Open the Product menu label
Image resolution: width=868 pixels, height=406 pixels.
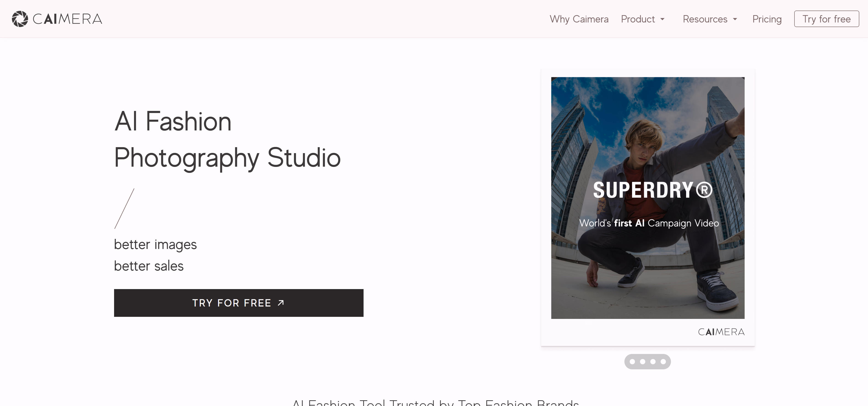click(x=638, y=19)
